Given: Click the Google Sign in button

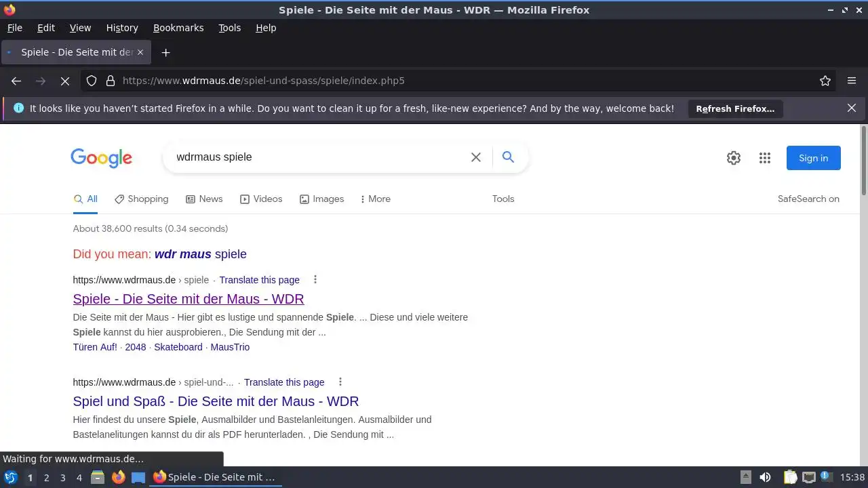Looking at the screenshot, I should pos(813,158).
